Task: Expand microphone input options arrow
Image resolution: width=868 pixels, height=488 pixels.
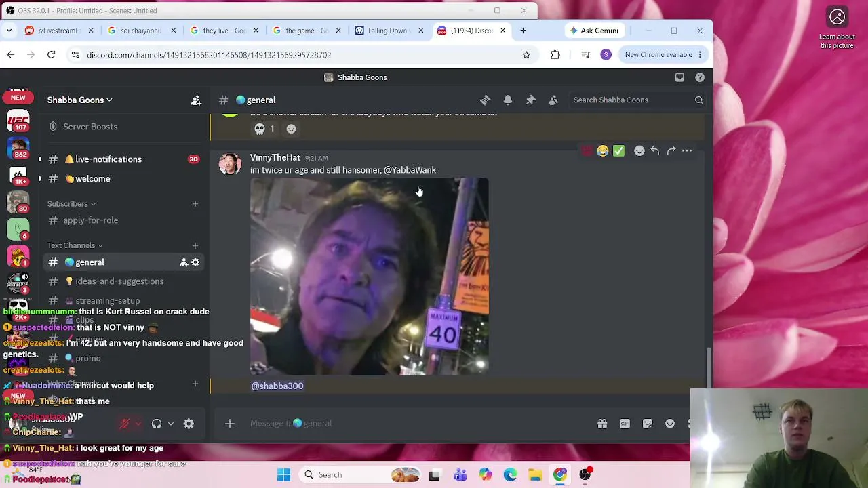Action: [138, 424]
